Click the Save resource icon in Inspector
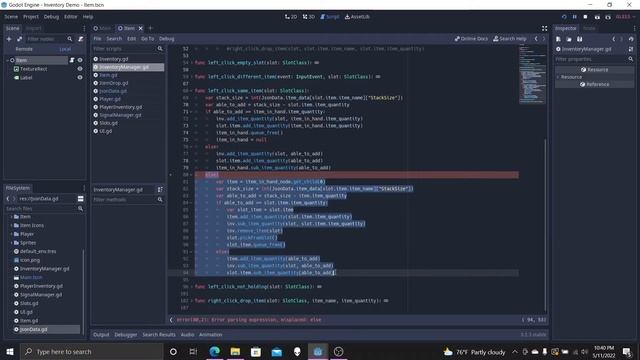This screenshot has height=360, width=640. pyautogui.click(x=580, y=39)
